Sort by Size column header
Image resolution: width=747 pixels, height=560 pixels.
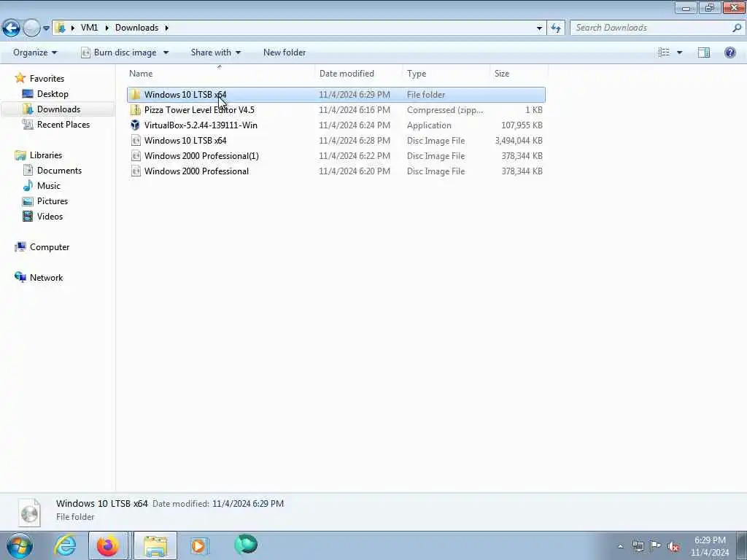(x=519, y=74)
